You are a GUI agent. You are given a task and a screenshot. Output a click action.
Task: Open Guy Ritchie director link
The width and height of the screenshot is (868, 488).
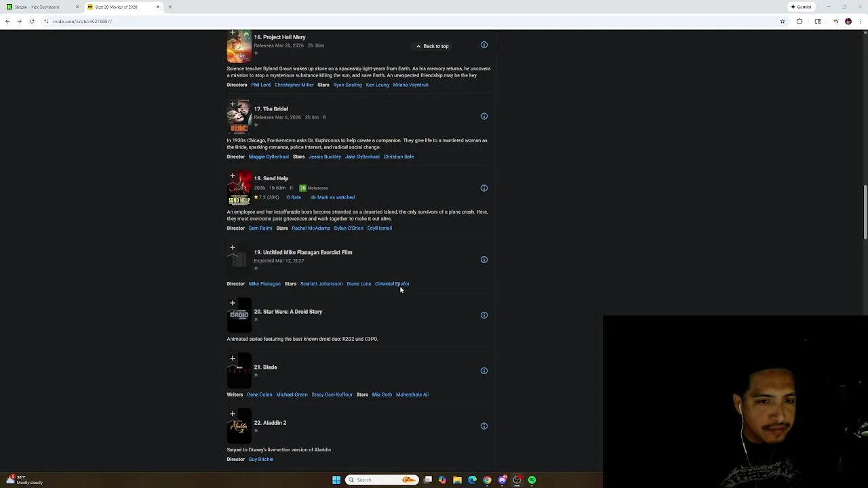260,460
